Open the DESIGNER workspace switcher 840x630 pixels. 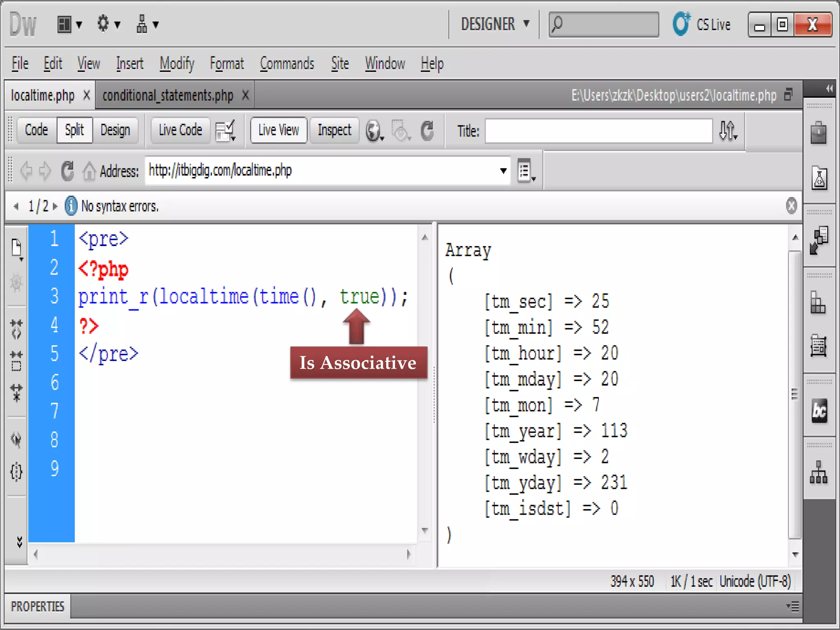tap(495, 24)
